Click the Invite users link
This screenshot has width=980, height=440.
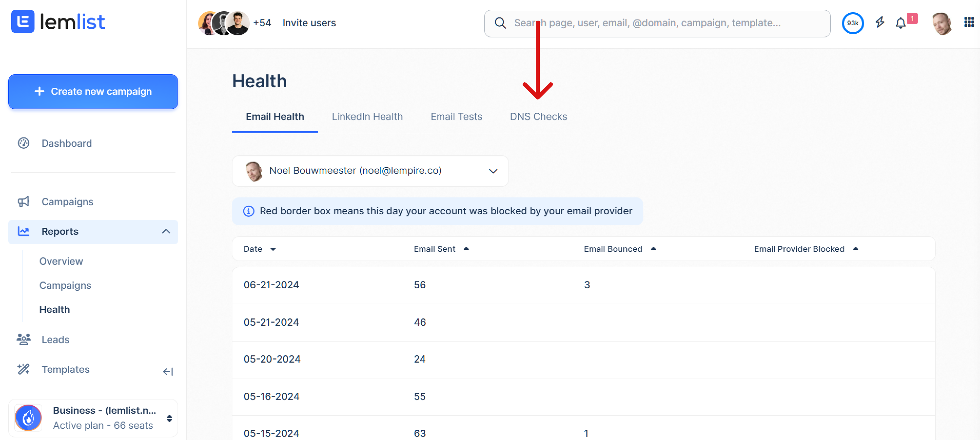[x=309, y=23]
